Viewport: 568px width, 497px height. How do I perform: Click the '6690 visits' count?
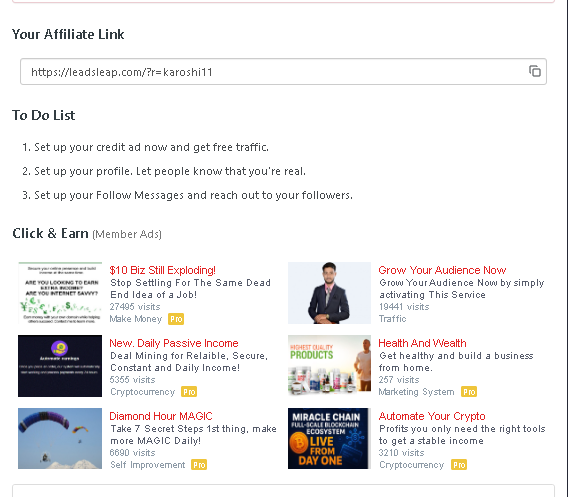pyautogui.click(x=133, y=453)
